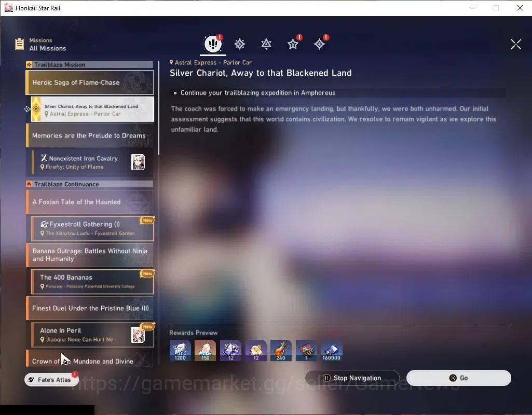Click the Trailblaze Continuance section header
532x415 pixels.
[90, 184]
